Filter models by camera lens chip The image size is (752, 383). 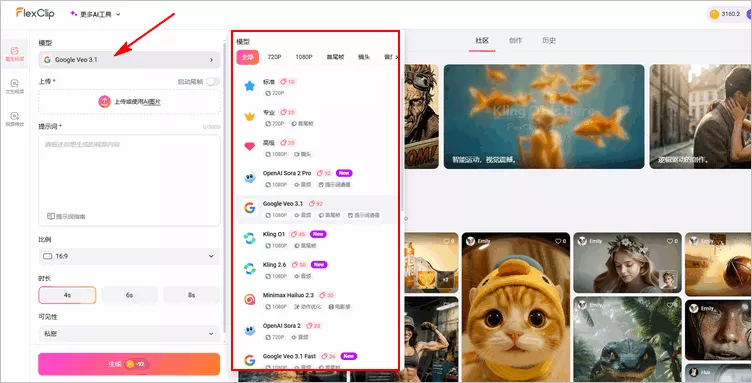[364, 57]
